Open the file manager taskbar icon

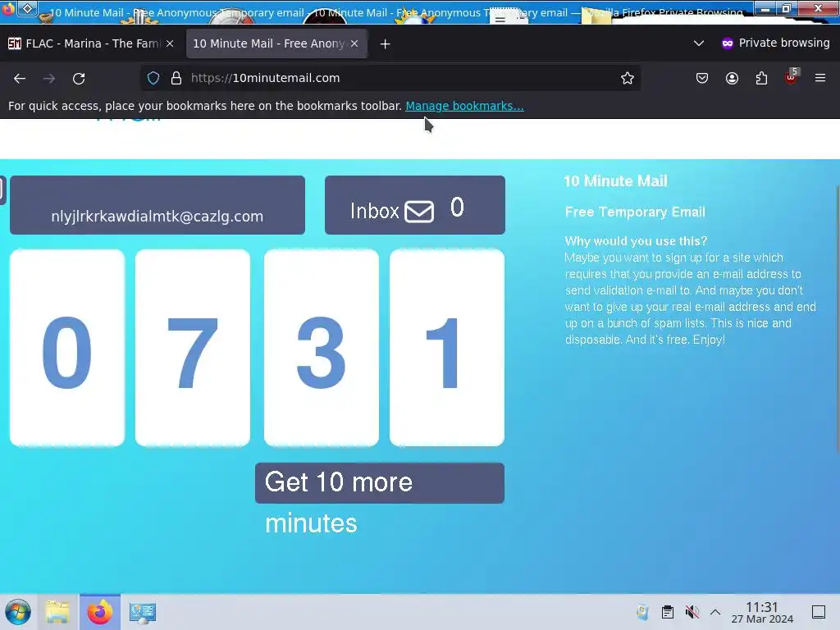[57, 612]
